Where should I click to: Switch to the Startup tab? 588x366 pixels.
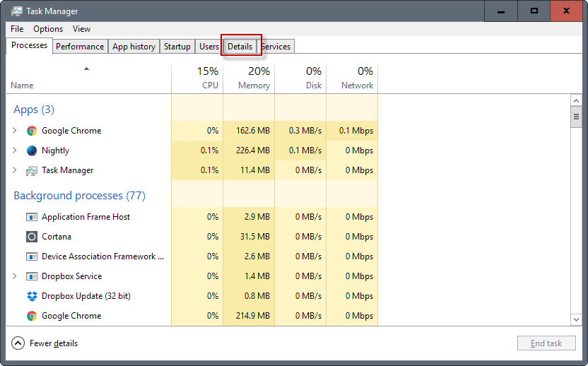point(177,47)
